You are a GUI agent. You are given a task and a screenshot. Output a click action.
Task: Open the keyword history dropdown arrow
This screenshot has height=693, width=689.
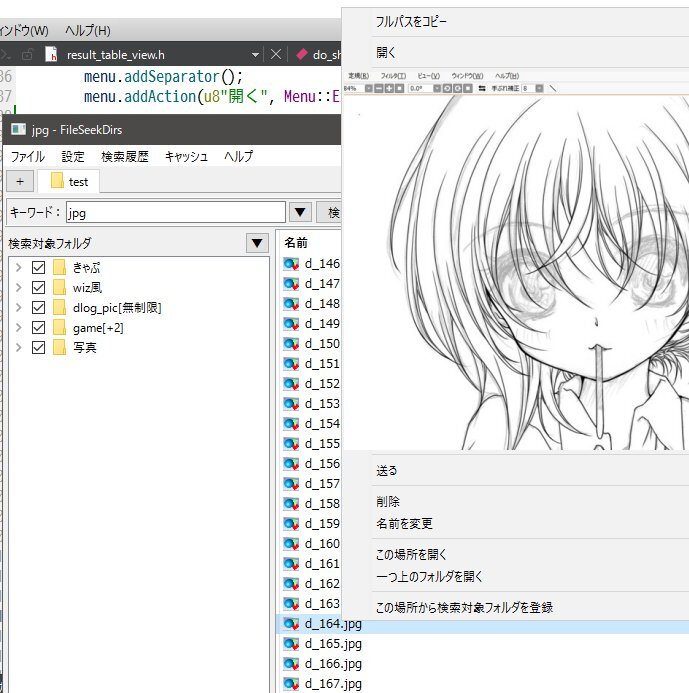pyautogui.click(x=300, y=212)
